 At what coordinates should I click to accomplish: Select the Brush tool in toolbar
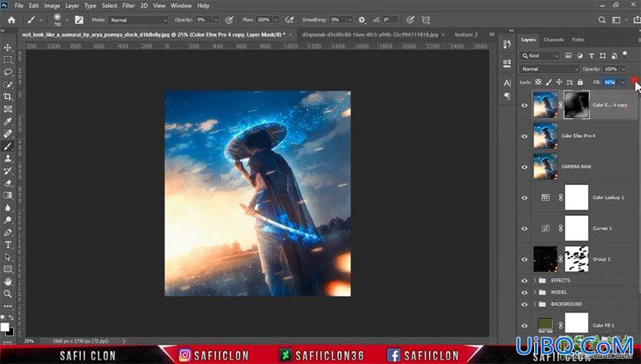(7, 147)
